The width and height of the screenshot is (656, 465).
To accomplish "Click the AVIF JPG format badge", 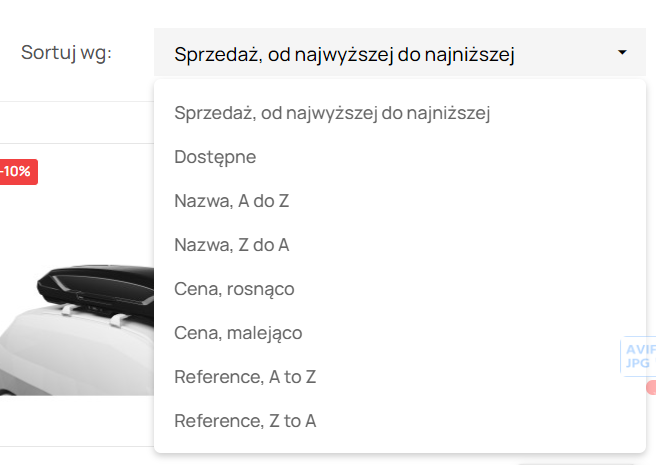I will coord(639,356).
